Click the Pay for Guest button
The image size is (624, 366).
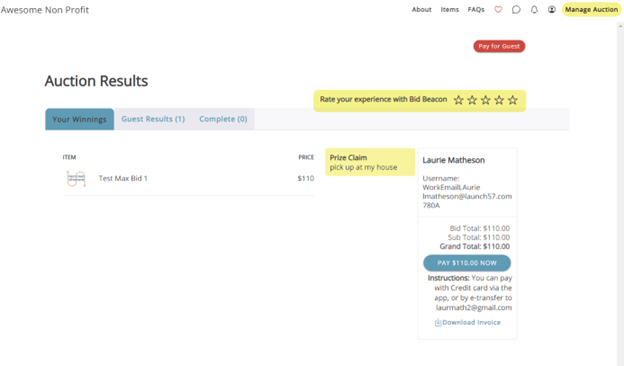[499, 46]
